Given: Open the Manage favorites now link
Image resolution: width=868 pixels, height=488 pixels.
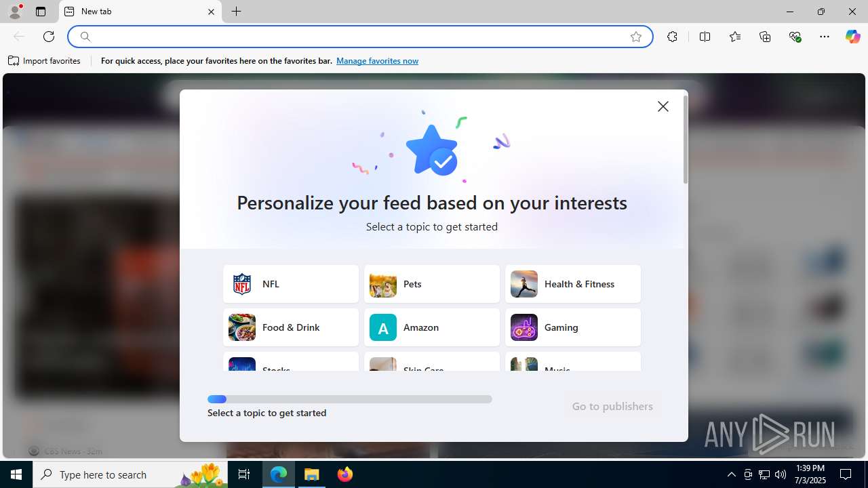Looking at the screenshot, I should [x=377, y=61].
